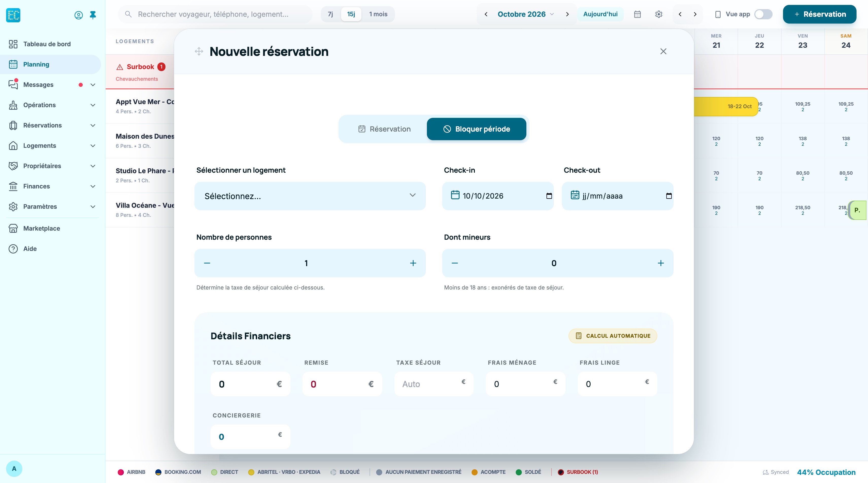
Task: Open Aide in the sidebar
Action: (x=51, y=249)
